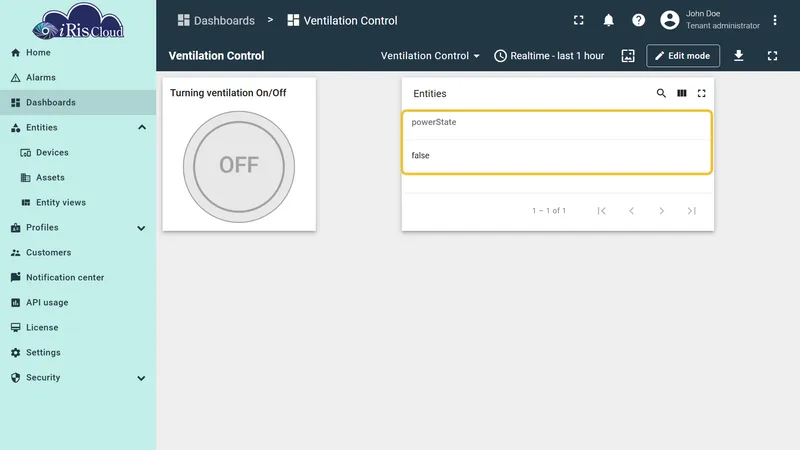The image size is (800, 450).
Task: Open License in the sidebar
Action: tap(78, 328)
